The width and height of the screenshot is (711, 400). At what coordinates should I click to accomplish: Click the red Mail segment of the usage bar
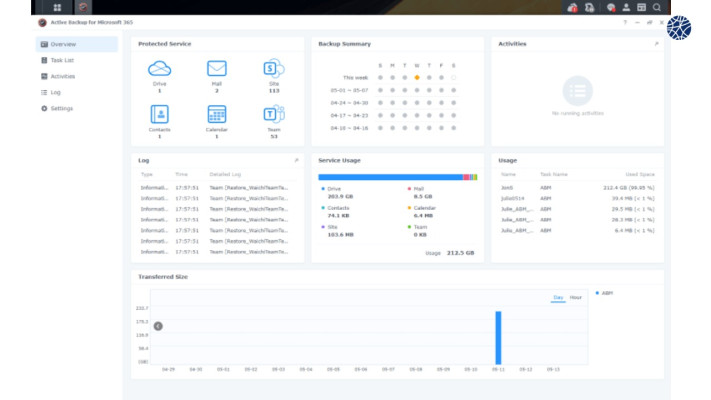466,177
